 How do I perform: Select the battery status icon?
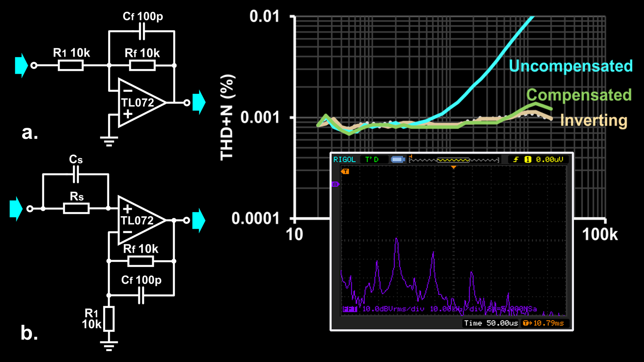click(398, 160)
